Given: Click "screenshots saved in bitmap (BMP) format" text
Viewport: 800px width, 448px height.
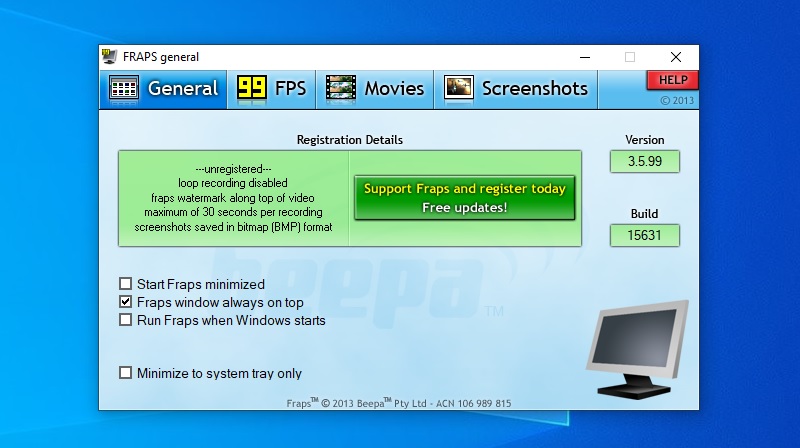Looking at the screenshot, I should pyautogui.click(x=233, y=227).
